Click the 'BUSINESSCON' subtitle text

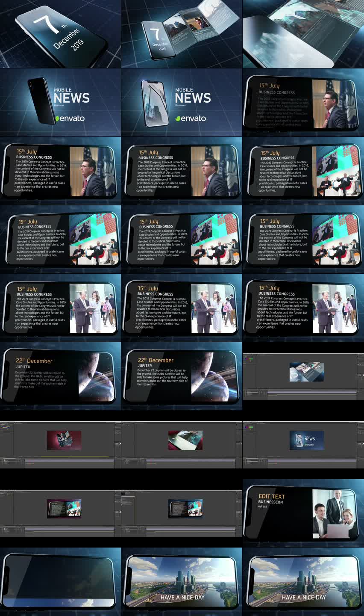pyautogui.click(x=270, y=502)
